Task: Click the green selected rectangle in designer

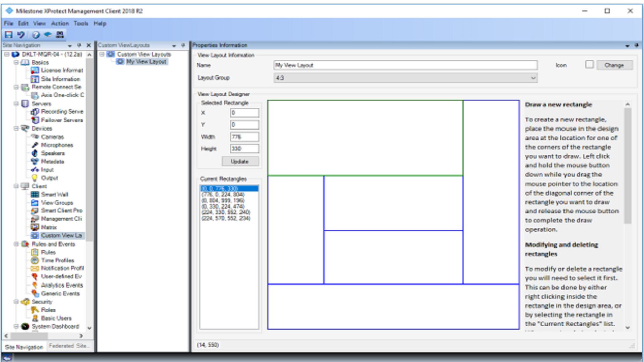Action: point(365,138)
